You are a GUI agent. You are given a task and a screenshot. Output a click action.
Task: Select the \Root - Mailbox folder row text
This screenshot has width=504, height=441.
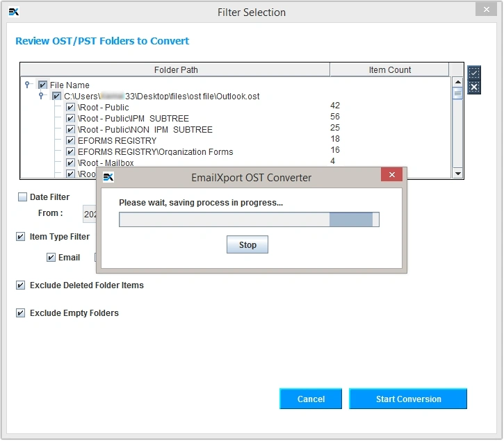click(x=106, y=163)
